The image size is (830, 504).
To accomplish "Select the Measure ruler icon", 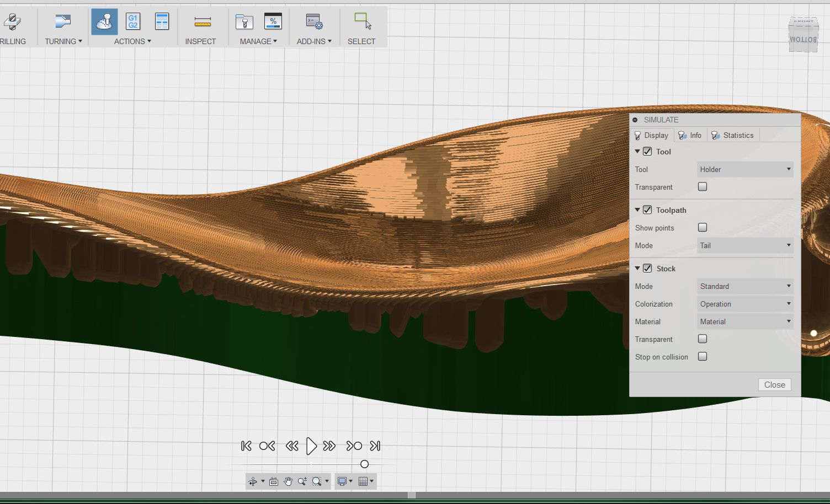I will tap(203, 22).
